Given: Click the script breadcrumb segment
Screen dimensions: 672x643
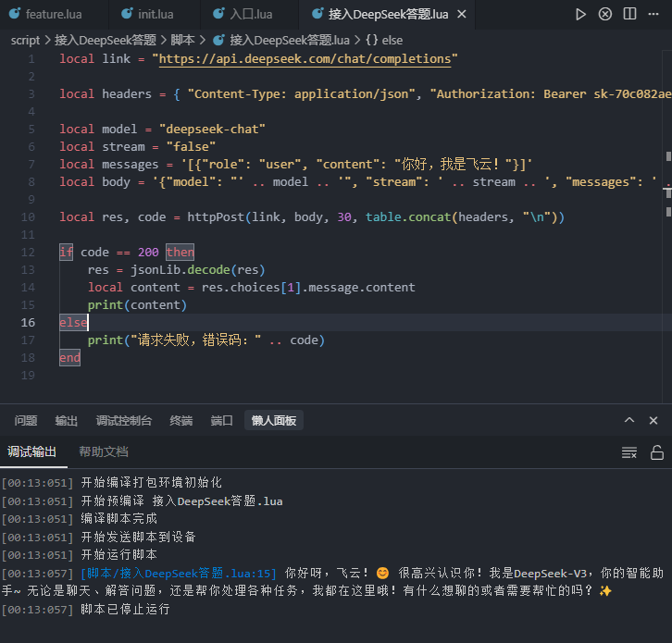Looking at the screenshot, I should click(x=25, y=41).
